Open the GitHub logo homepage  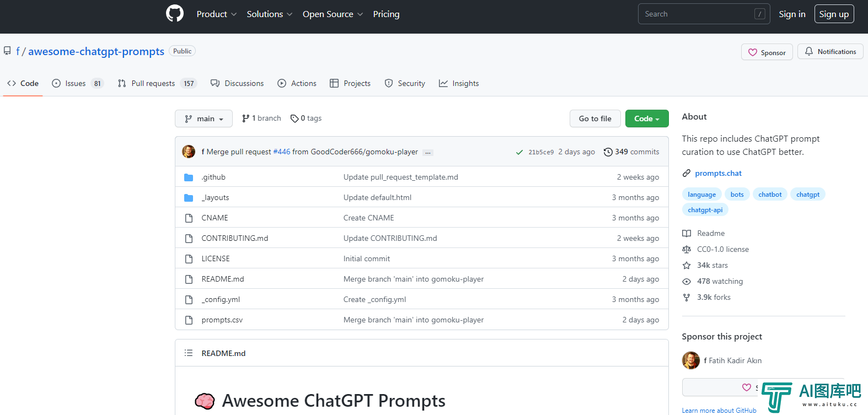(x=175, y=14)
